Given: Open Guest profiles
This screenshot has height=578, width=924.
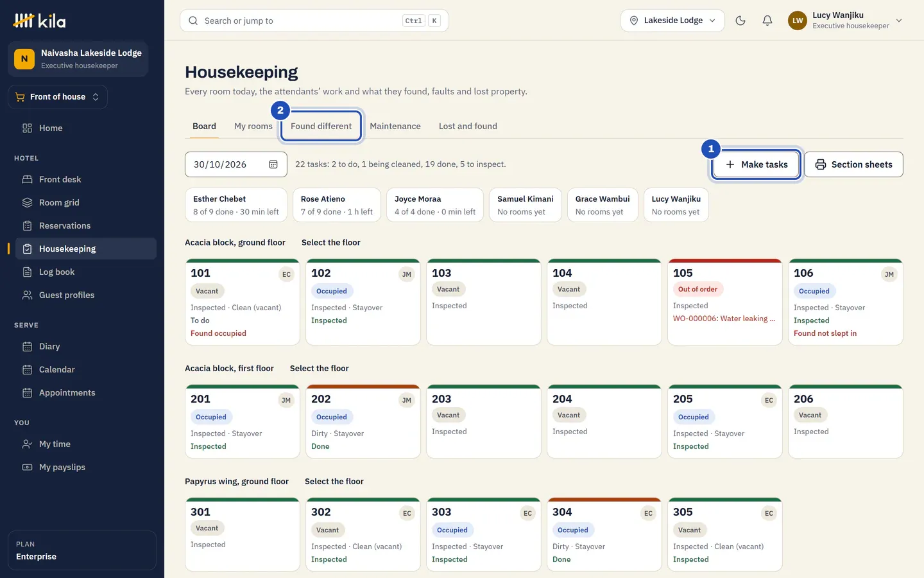Looking at the screenshot, I should [86, 295].
